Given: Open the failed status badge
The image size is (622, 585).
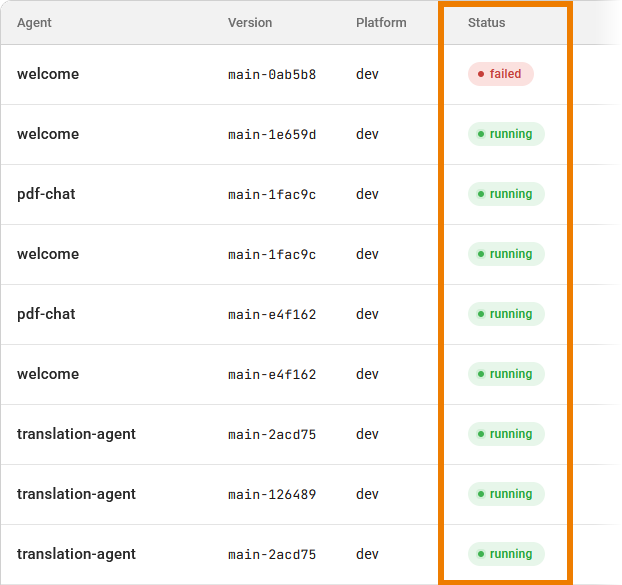Looking at the screenshot, I should coord(501,74).
